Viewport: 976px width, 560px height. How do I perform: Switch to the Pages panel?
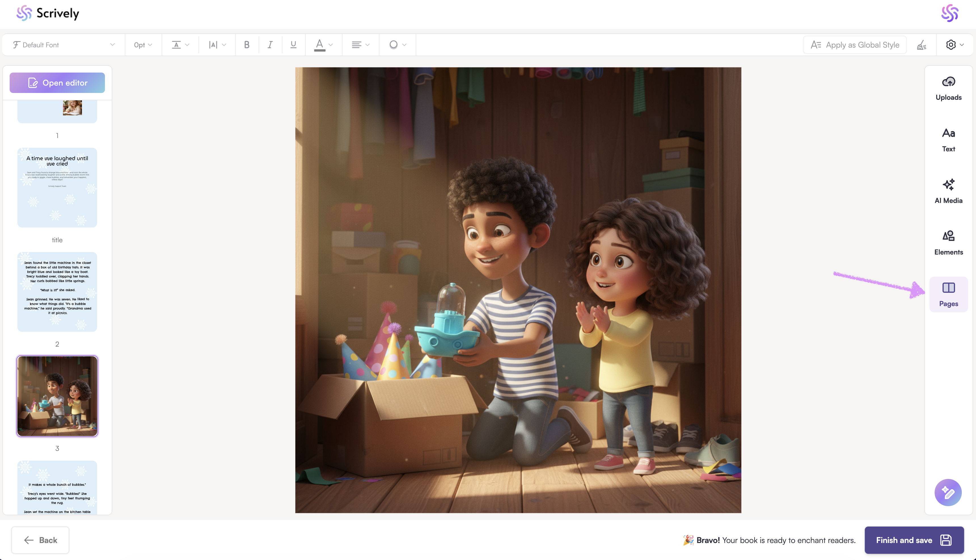[x=948, y=295]
